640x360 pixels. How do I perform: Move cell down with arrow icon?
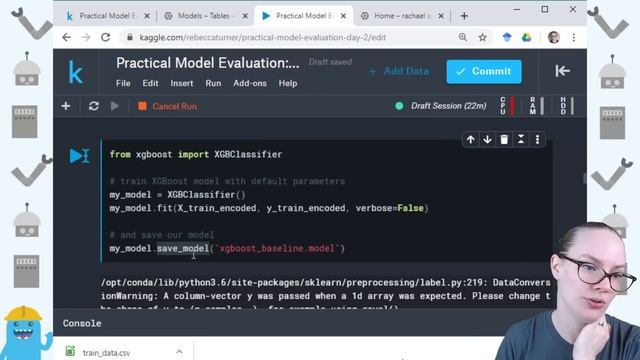[x=487, y=140]
